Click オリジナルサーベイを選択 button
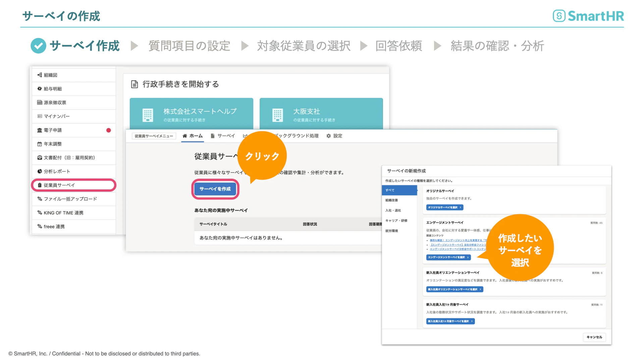The image size is (644, 362). 445,207
